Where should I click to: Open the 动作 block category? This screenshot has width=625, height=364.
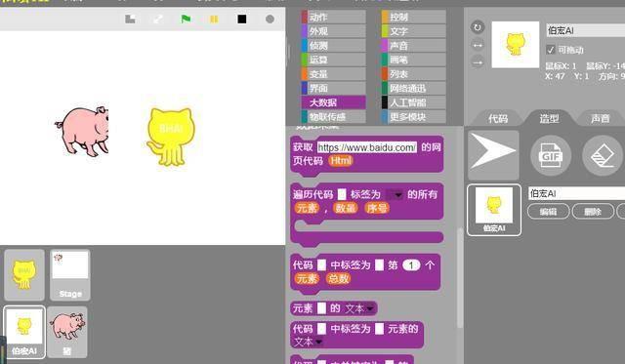pyautogui.click(x=334, y=18)
